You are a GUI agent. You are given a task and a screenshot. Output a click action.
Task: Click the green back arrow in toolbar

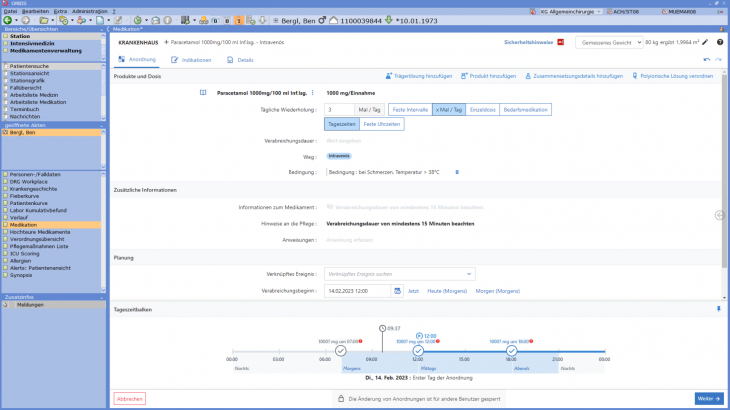pos(9,20)
